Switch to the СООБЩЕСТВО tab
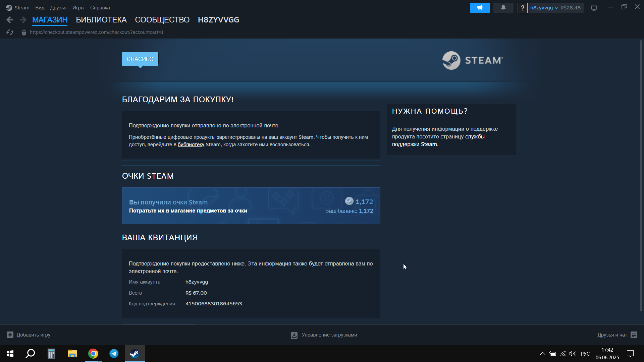The image size is (644, 362). 162,20
